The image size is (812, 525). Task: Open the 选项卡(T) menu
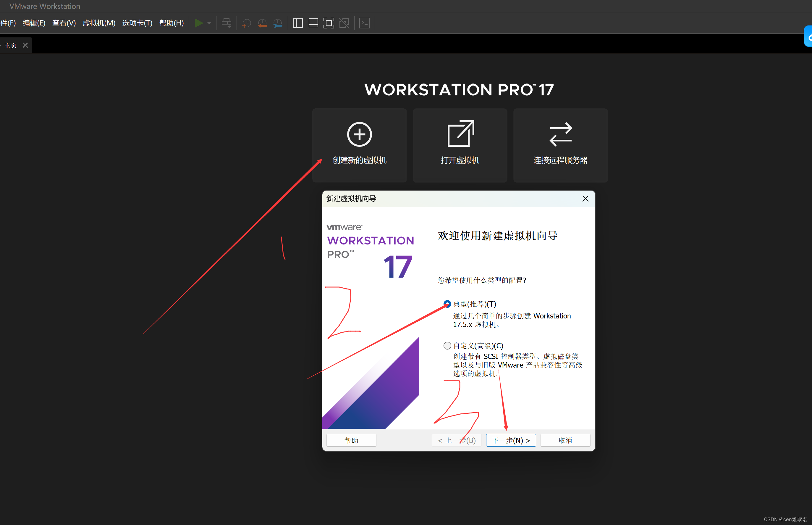[x=137, y=23]
